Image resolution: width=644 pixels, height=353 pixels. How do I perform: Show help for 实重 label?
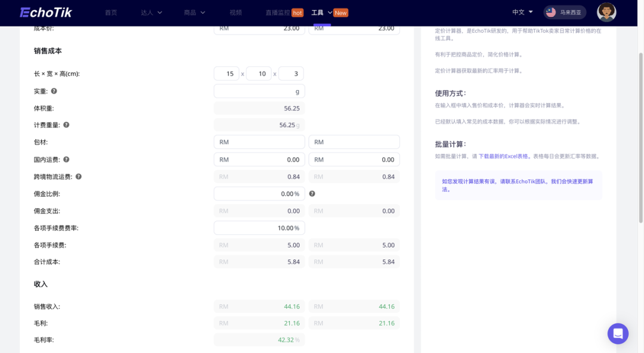[54, 91]
